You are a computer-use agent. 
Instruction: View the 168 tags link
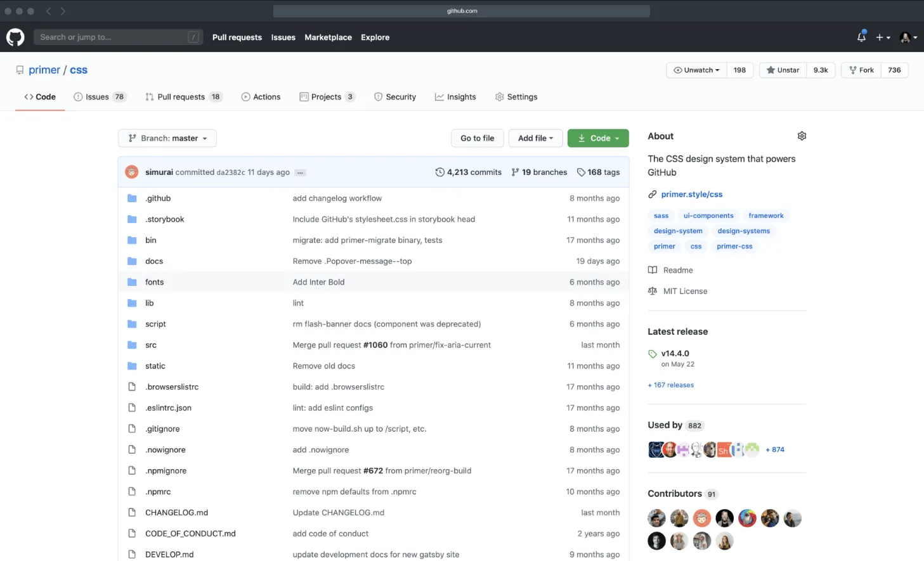coord(598,172)
